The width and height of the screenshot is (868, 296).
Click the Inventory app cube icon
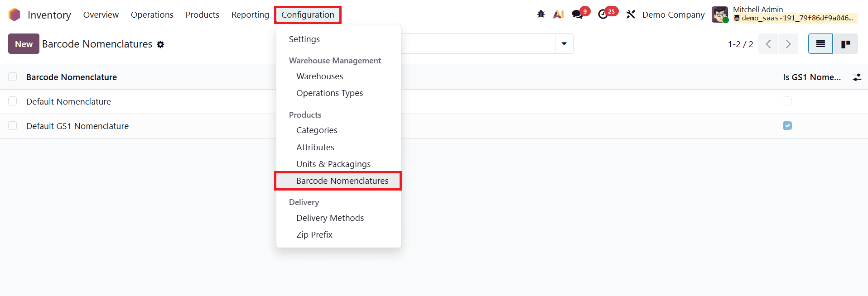click(x=14, y=14)
